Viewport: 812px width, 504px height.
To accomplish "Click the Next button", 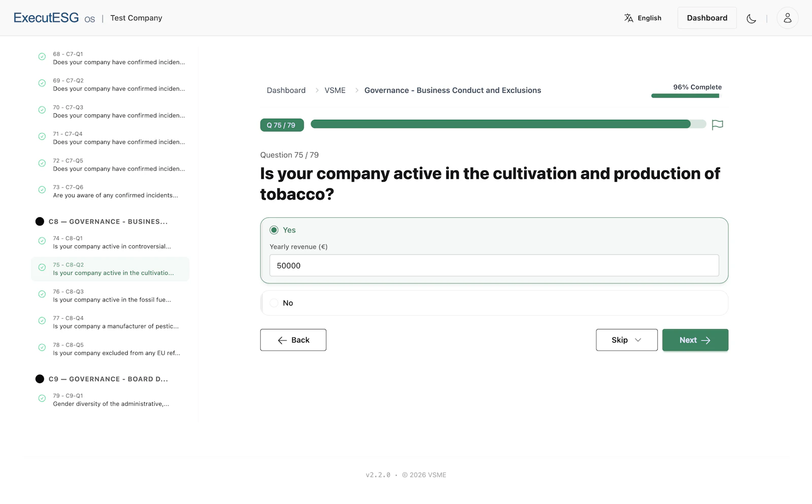I will 695,340.
